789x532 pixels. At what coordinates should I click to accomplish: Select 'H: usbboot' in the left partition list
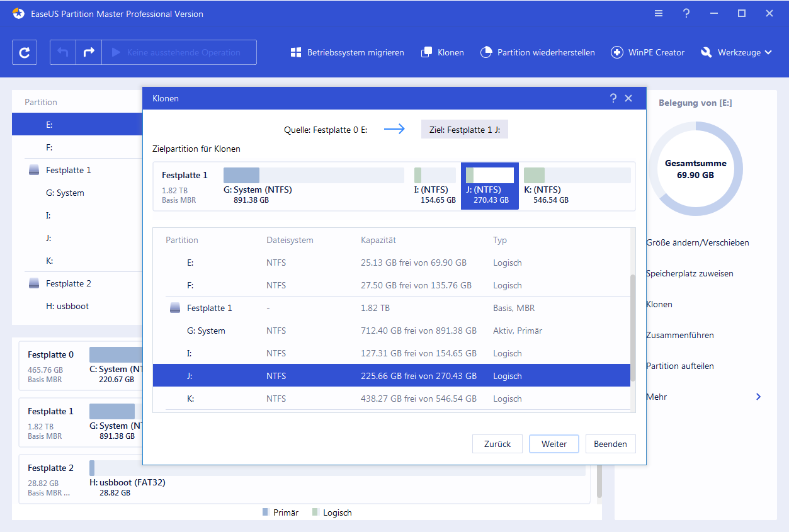tap(77, 306)
